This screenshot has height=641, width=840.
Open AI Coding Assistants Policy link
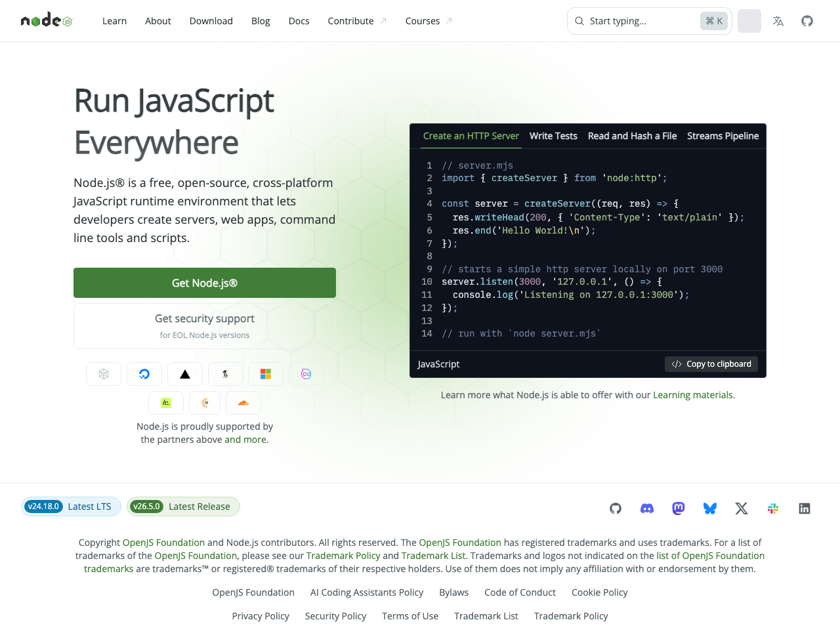point(367,592)
